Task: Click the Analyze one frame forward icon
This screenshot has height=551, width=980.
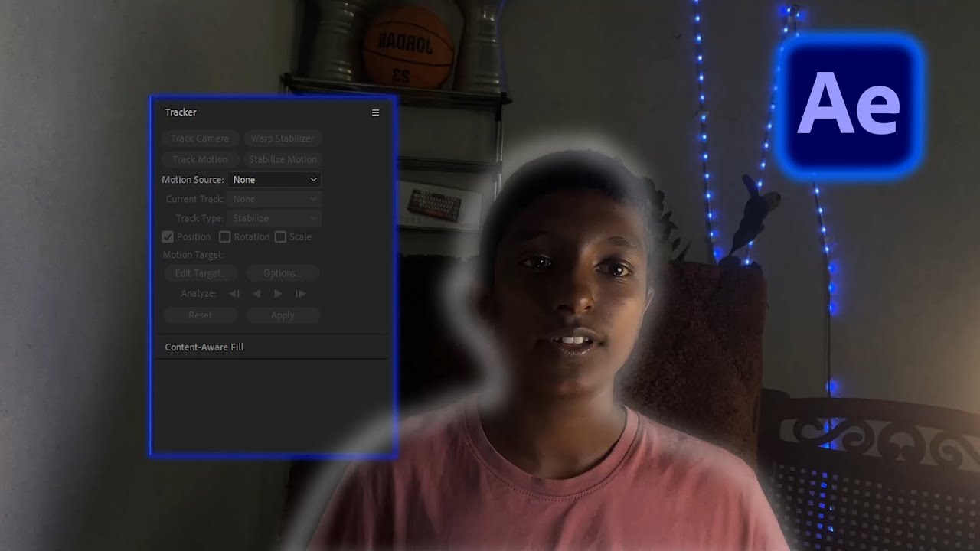Action: pos(300,294)
